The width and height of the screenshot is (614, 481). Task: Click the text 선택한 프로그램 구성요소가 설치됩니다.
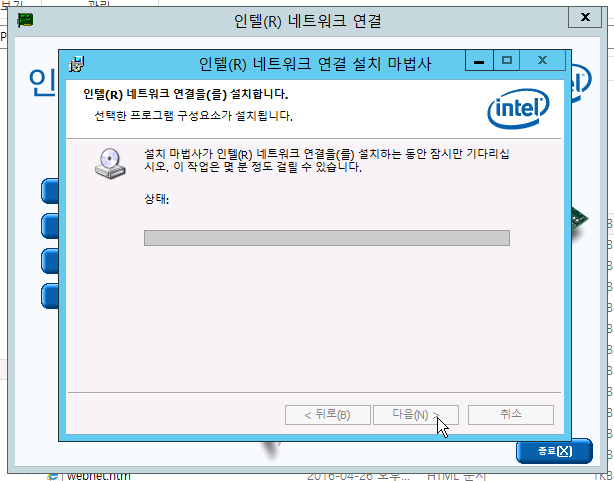click(193, 116)
